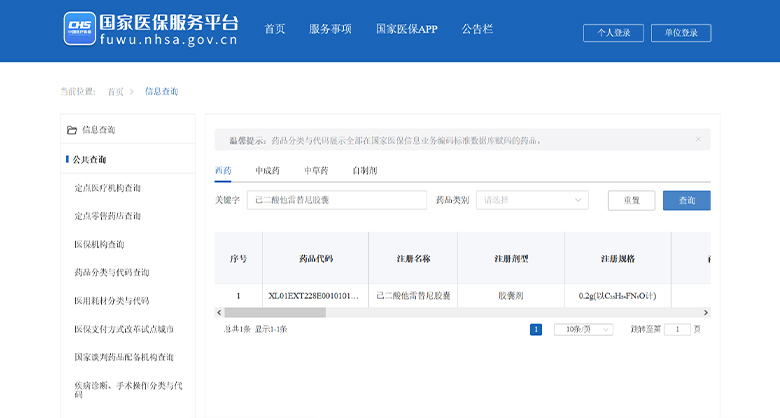Switch to the 中草药 tab
The width and height of the screenshot is (780, 418).
tap(315, 171)
